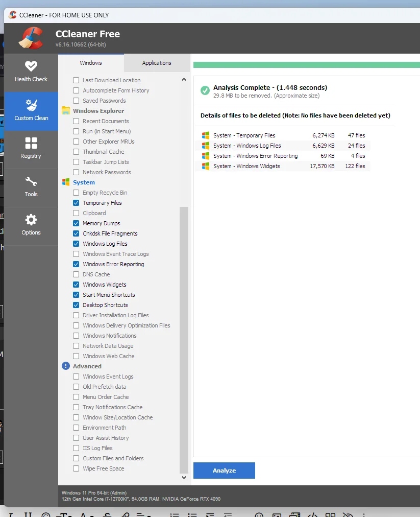Click the CCleaner logo in the header
Viewport: 420px width, 517px height.
[x=31, y=38]
